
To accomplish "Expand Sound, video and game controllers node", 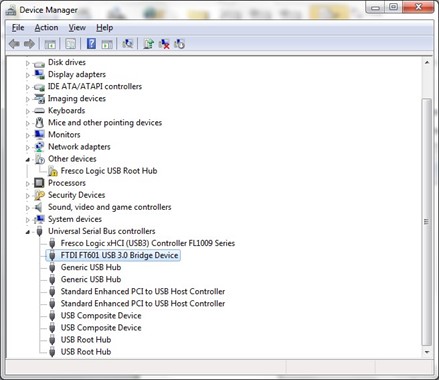I will 28,208.
